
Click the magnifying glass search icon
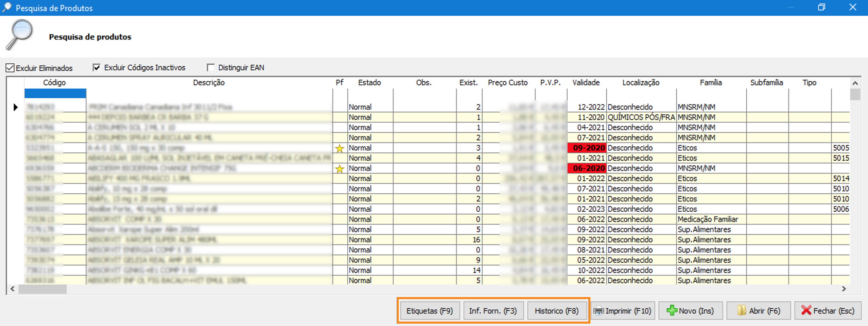pos(19,34)
